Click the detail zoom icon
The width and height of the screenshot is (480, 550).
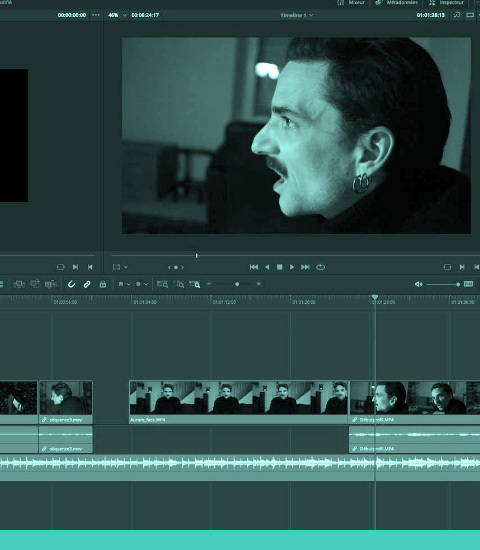tap(179, 284)
